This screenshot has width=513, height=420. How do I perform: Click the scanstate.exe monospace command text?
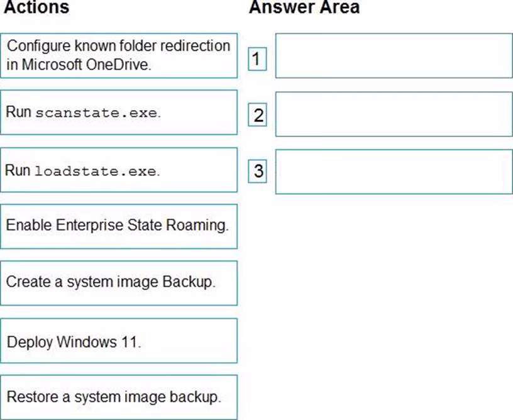coord(96,114)
